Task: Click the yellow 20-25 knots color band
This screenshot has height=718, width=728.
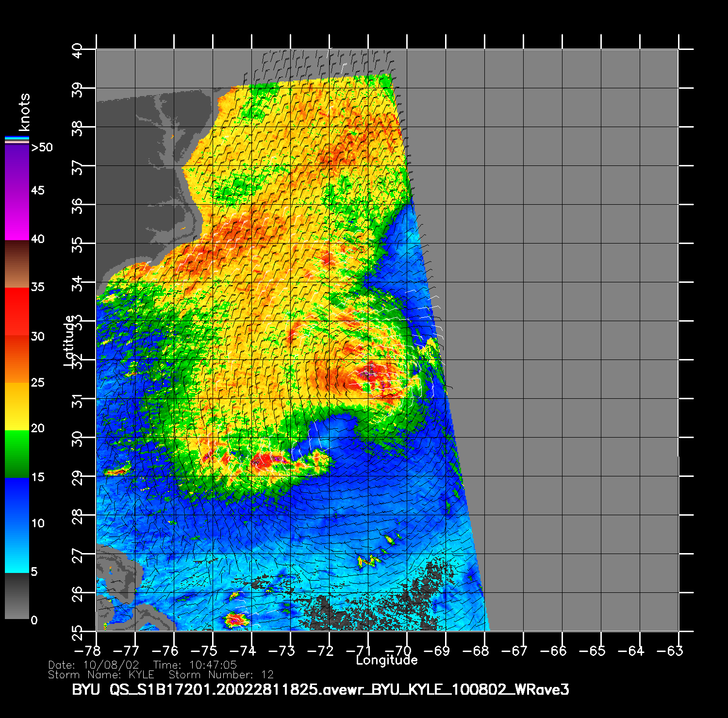Action: pyautogui.click(x=17, y=407)
